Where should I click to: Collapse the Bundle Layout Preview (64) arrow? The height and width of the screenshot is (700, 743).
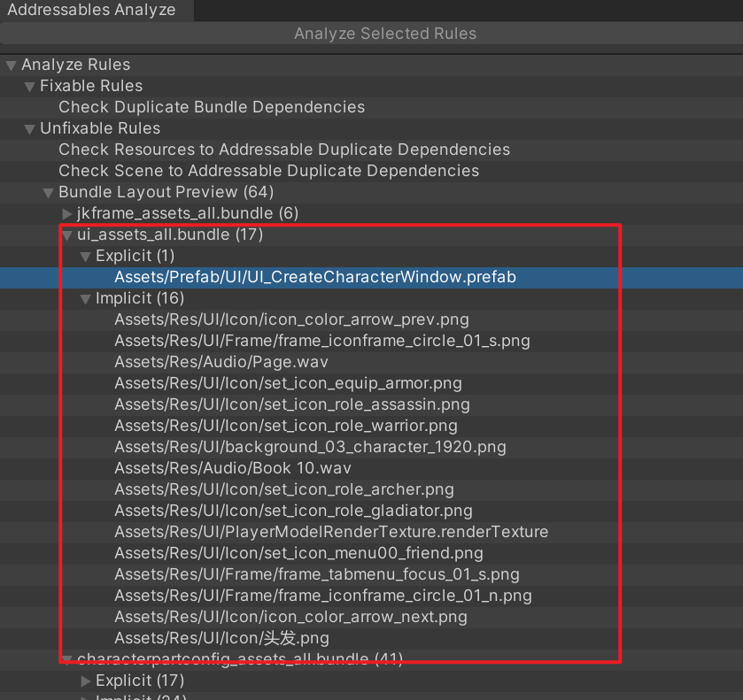(48, 193)
